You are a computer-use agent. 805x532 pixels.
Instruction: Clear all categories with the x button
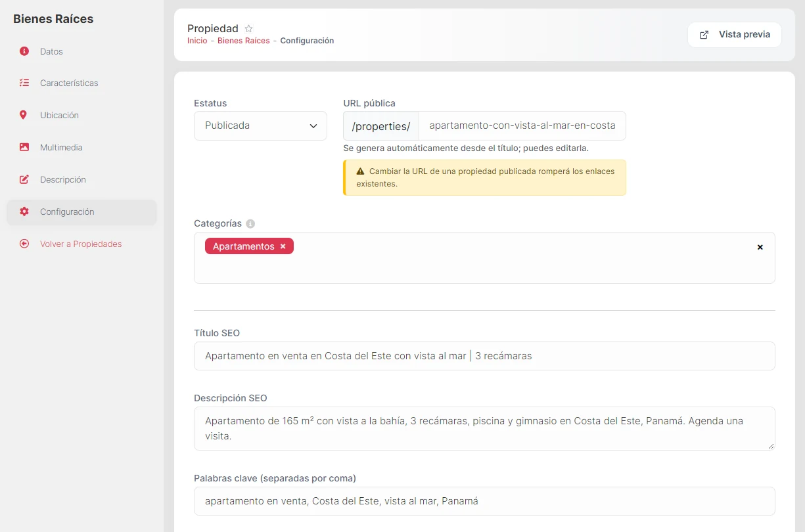pyautogui.click(x=760, y=247)
